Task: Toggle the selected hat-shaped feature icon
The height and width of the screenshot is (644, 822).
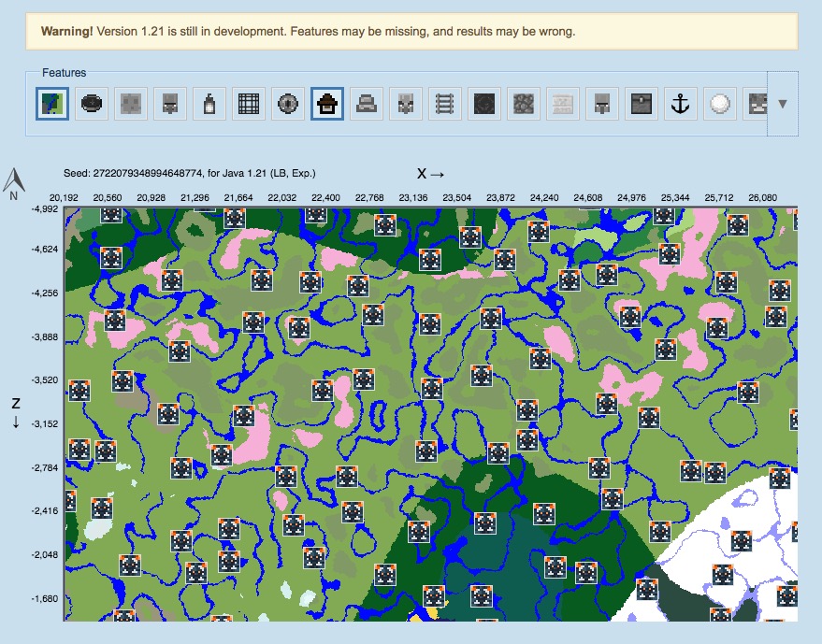Action: (x=327, y=104)
